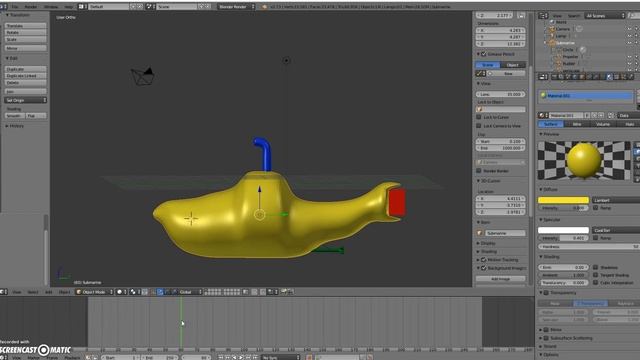Image resolution: width=640 pixels, height=360 pixels.
Task: Click the Translate button
Action: coord(25,26)
